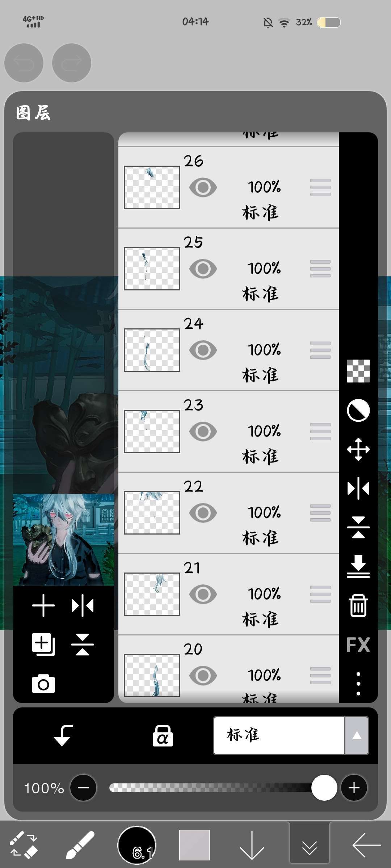This screenshot has height=868, width=391.
Task: Select layer 25 row
Action: 228,269
